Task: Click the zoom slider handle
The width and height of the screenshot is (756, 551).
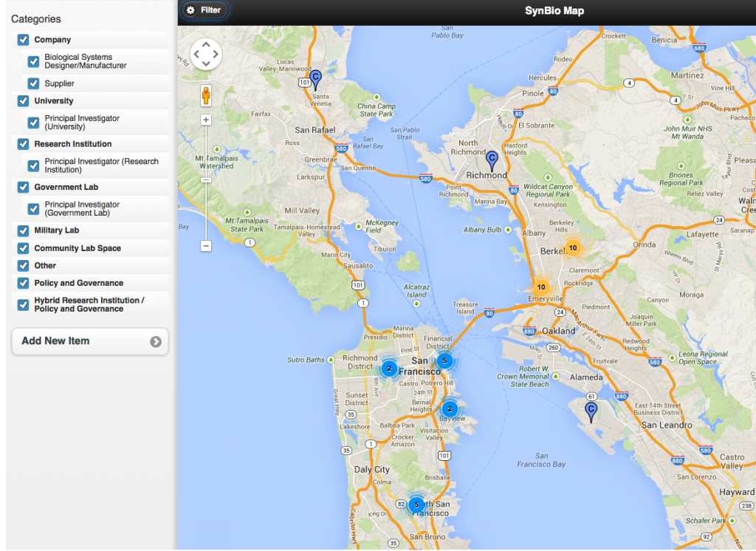Action: tap(206, 180)
